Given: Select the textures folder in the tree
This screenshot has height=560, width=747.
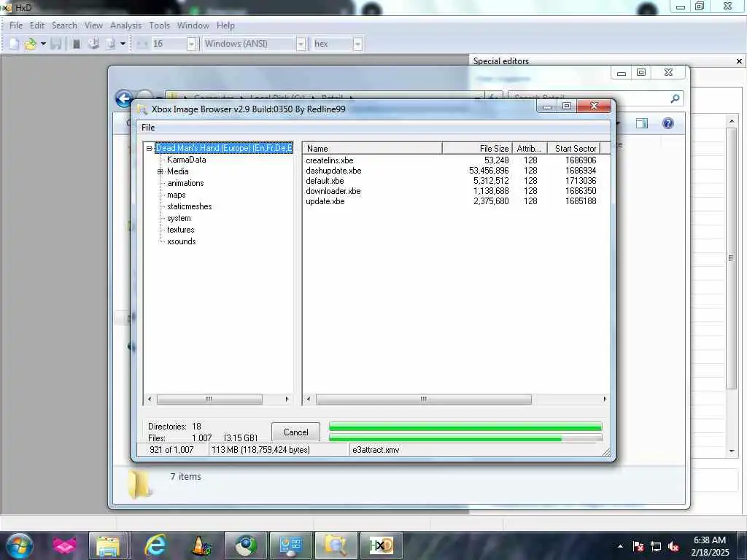Looking at the screenshot, I should click(x=181, y=230).
